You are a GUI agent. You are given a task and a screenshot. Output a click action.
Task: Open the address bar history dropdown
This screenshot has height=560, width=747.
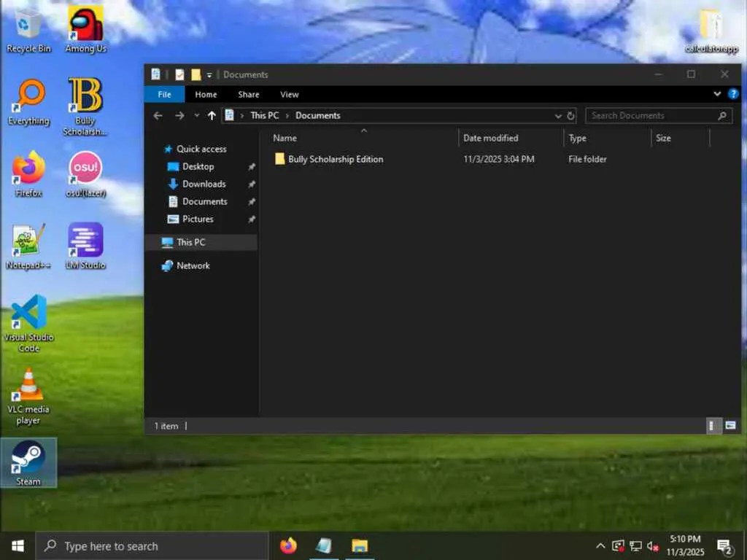(558, 116)
